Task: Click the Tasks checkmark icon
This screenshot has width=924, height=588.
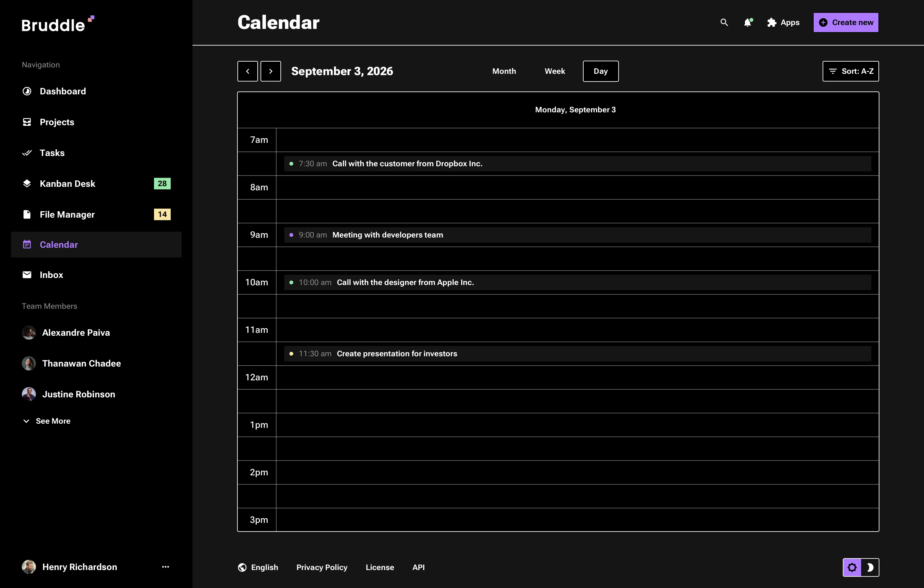Action: tap(27, 153)
